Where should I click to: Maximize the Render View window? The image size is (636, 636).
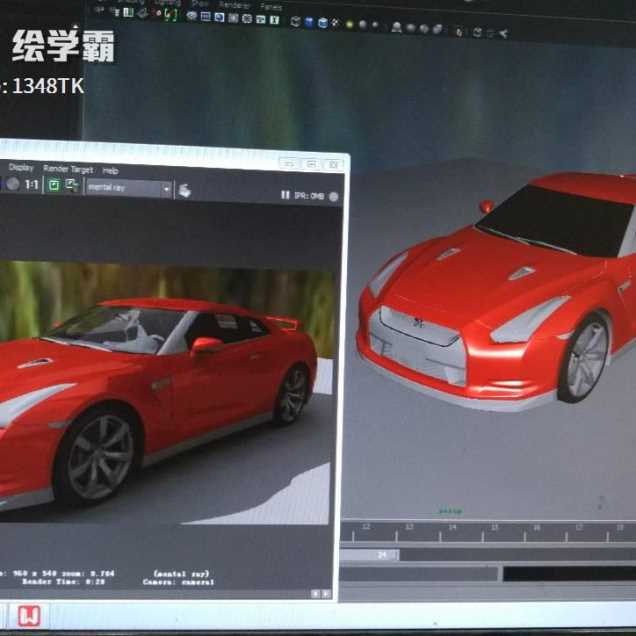tap(312, 164)
